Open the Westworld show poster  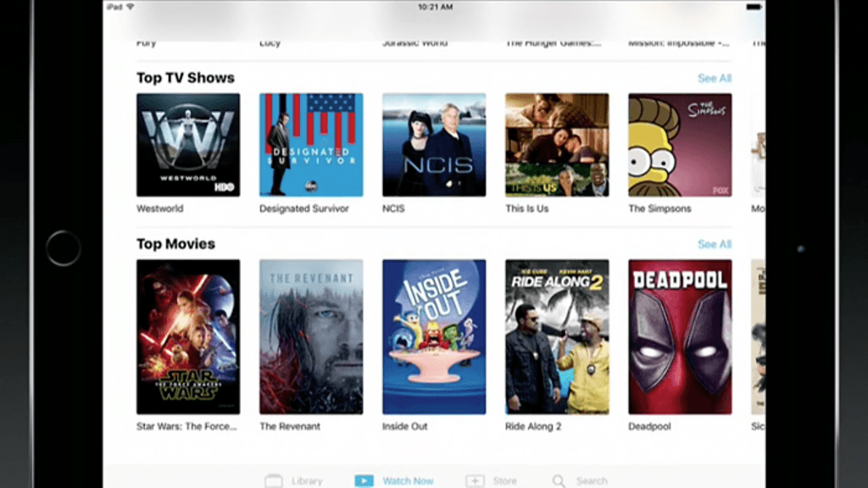(x=188, y=145)
